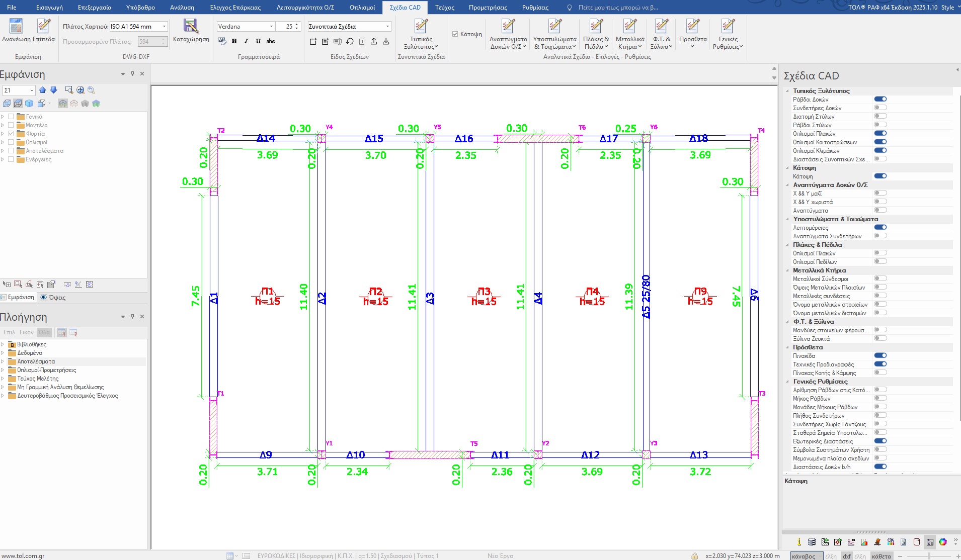The image size is (961, 560).
Task: Click the yellow info icon at bottom right
Action: 799,542
